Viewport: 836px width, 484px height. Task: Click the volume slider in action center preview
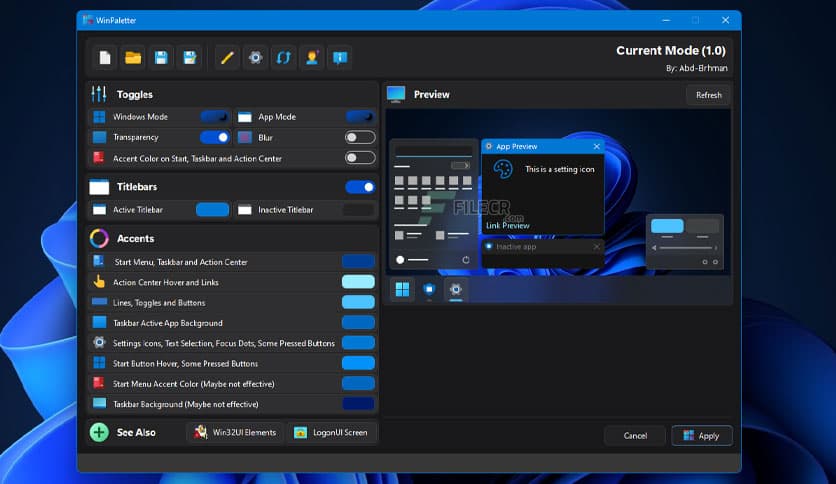685,248
